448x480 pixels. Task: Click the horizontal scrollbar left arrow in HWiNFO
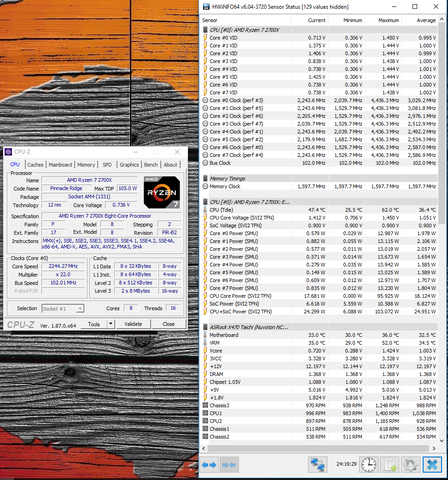pos(205,448)
